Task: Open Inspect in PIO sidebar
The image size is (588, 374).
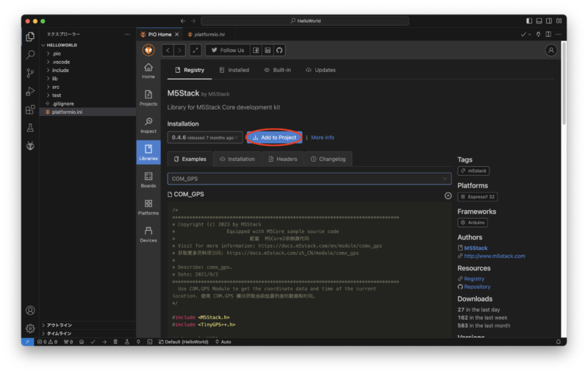Action: pos(148,126)
